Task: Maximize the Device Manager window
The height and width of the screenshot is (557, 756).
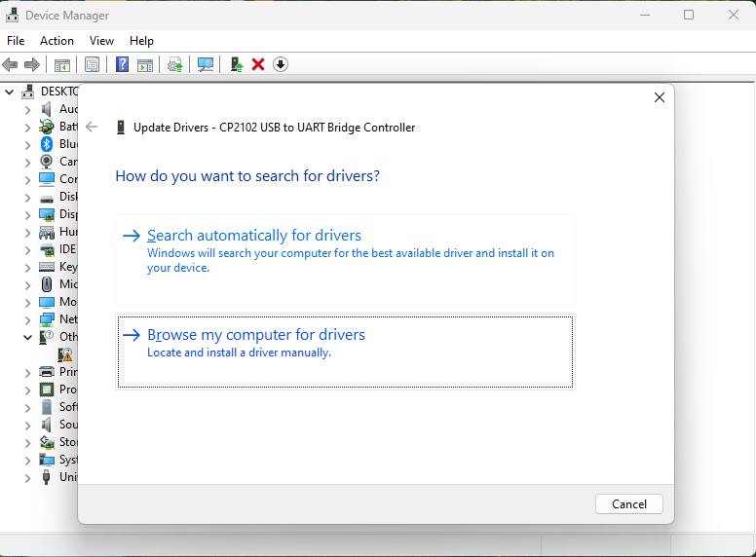Action: click(x=689, y=15)
